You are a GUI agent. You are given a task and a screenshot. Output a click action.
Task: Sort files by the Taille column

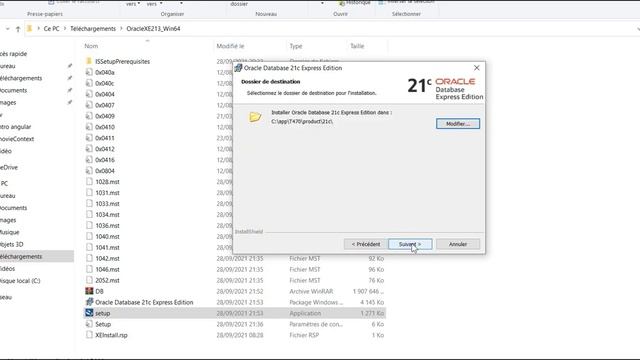tap(357, 46)
